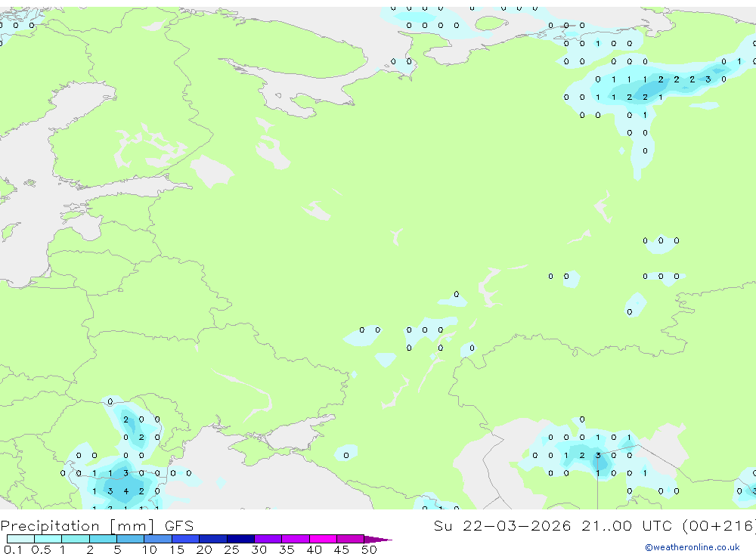This screenshot has height=554, width=756.
Task: Select the magenta 40–45 legend swatch
Action: tap(323, 539)
